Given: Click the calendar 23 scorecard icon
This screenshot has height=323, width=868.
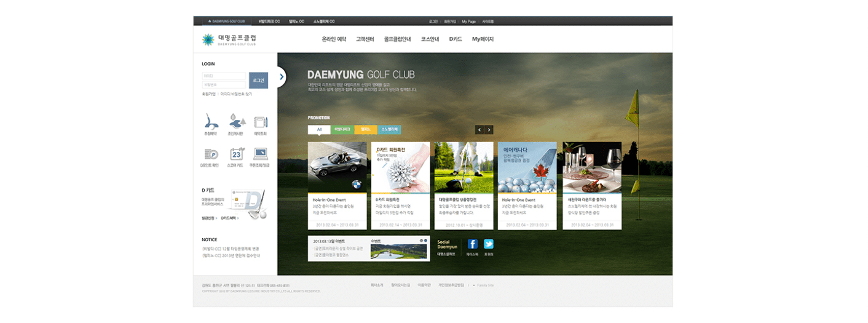Looking at the screenshot, I should [x=236, y=154].
